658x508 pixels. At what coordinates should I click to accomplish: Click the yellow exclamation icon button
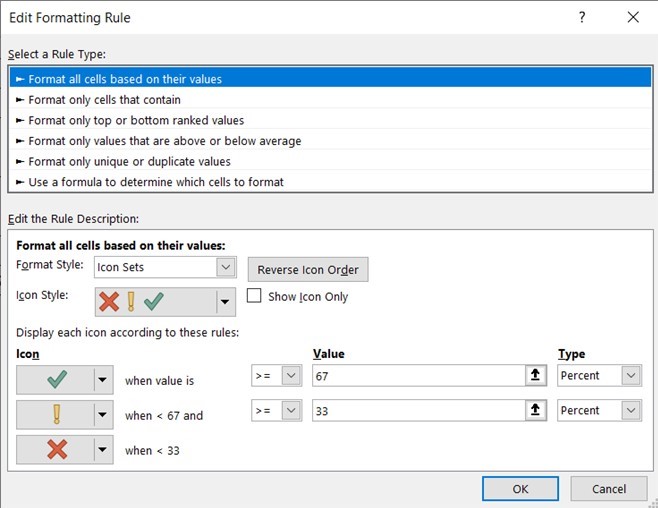pos(54,414)
